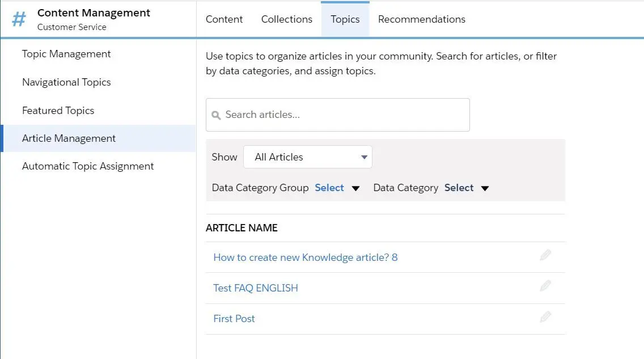Viewport: 644px width, 359px height.
Task: Open the Show All Articles dropdown
Action: coord(308,157)
